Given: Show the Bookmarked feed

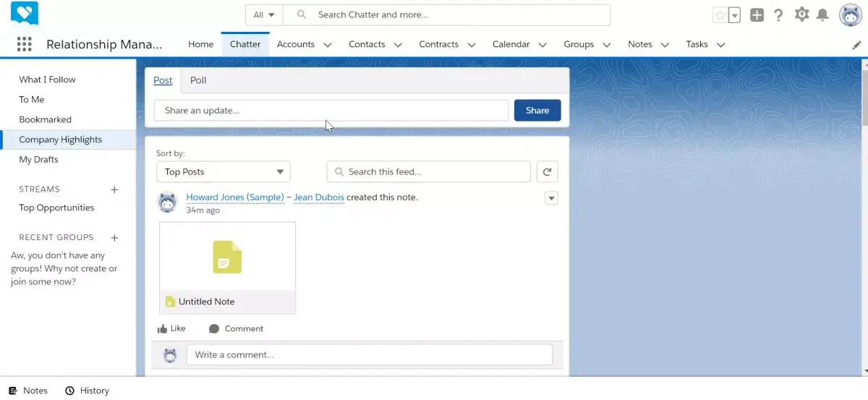Looking at the screenshot, I should click(x=45, y=119).
